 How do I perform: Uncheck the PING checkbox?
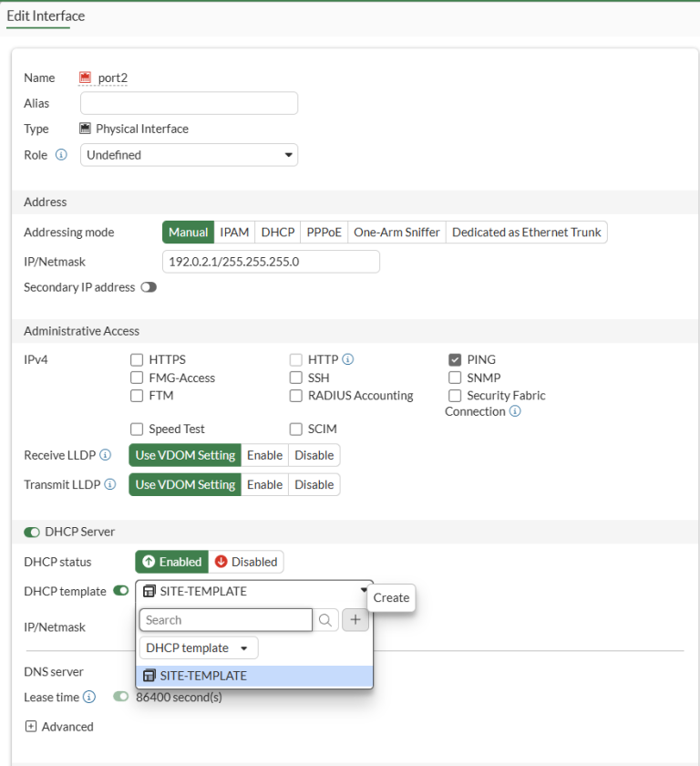(455, 360)
